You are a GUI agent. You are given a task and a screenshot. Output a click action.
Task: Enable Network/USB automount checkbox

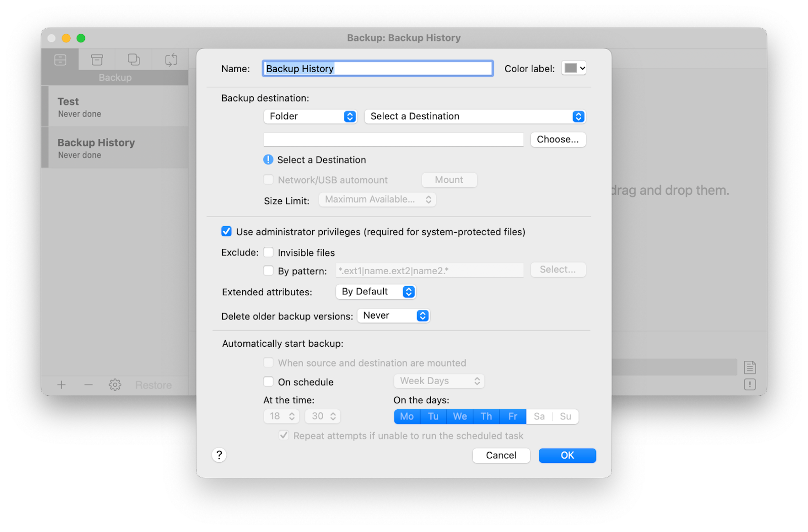pos(269,180)
